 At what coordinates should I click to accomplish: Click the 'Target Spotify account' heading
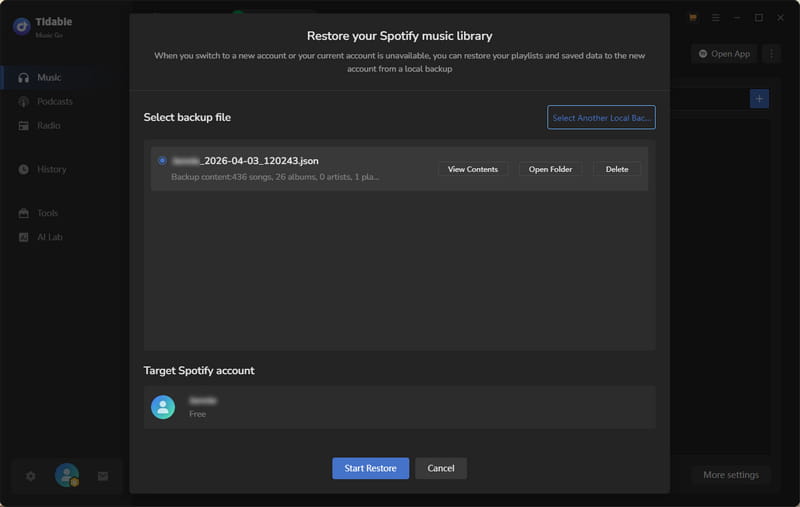tap(199, 370)
